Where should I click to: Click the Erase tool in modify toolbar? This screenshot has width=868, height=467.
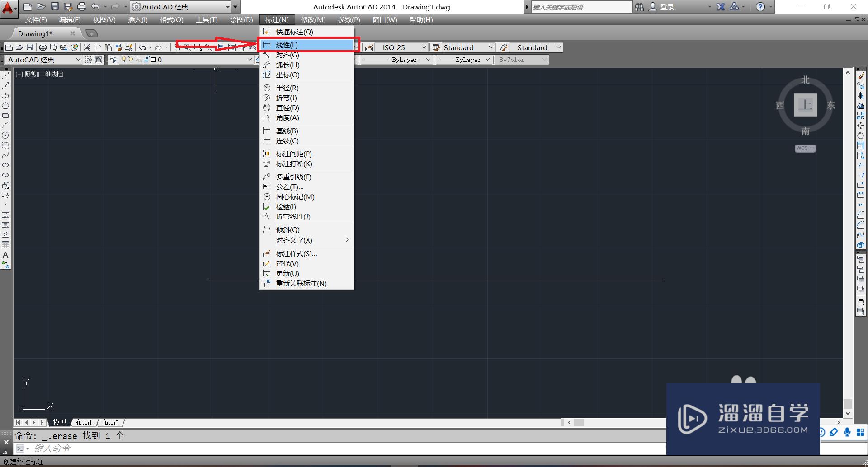click(861, 76)
